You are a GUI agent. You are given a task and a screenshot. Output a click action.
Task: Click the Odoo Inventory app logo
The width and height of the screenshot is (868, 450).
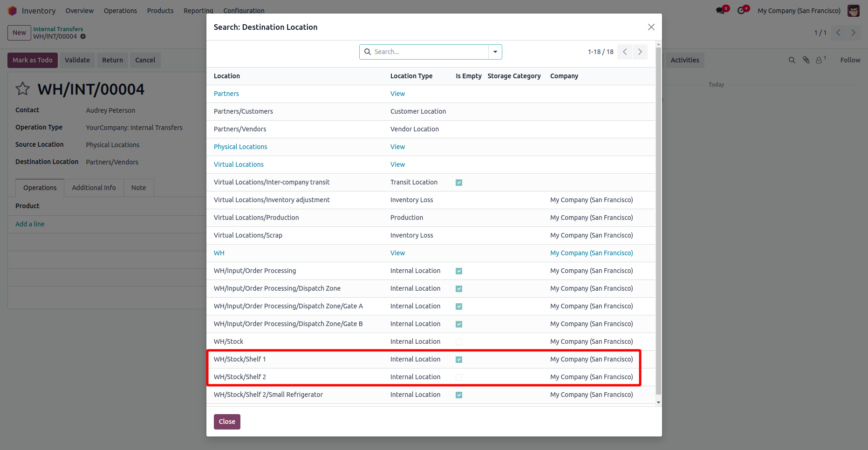coord(13,11)
